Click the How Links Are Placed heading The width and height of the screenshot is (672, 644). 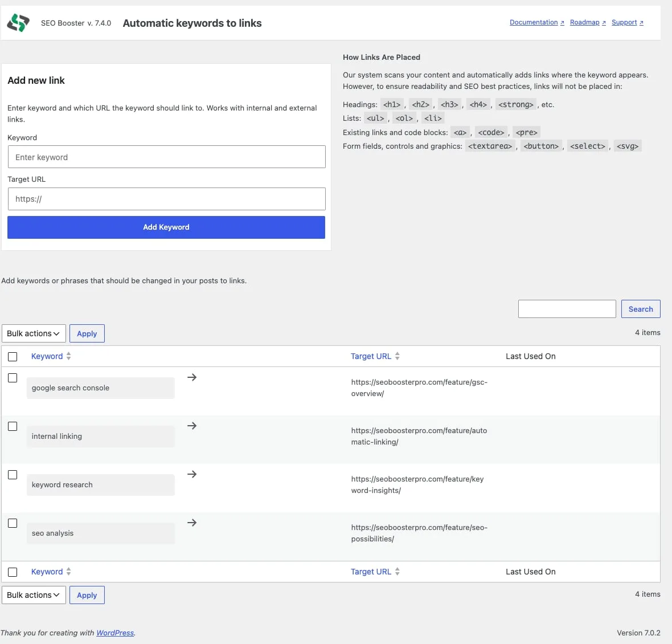(x=382, y=58)
